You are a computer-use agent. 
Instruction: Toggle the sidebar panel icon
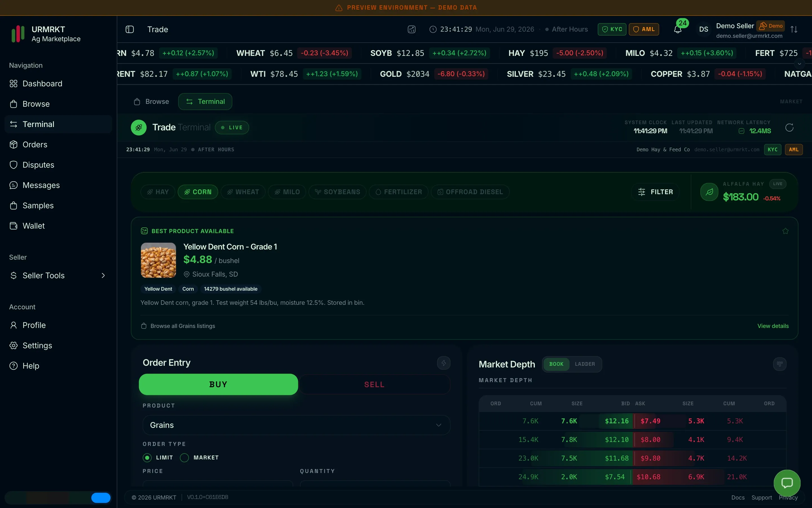129,29
